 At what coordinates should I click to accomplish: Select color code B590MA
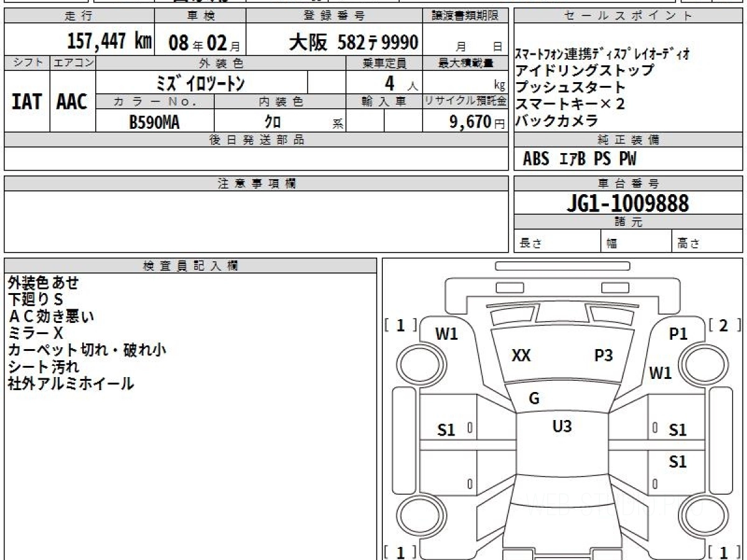tap(154, 122)
